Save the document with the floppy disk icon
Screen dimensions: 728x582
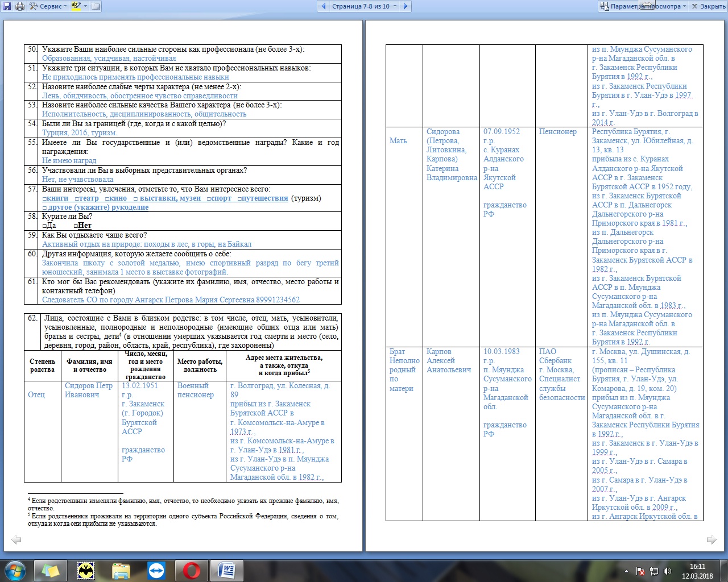tap(7, 6)
